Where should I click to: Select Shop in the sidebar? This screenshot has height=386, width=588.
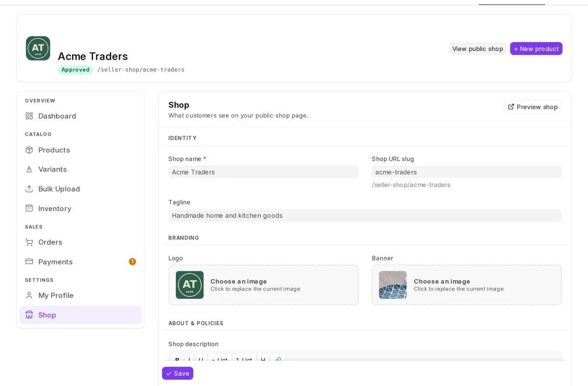(x=80, y=315)
